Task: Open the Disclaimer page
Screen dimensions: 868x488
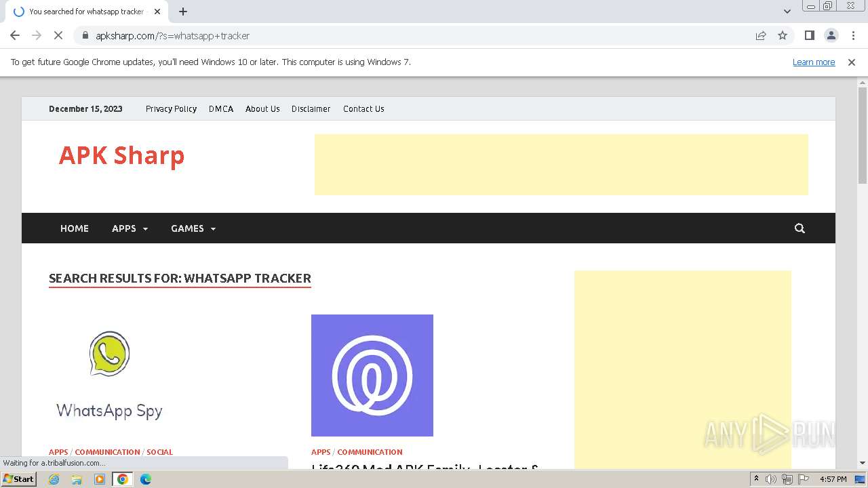Action: (311, 108)
